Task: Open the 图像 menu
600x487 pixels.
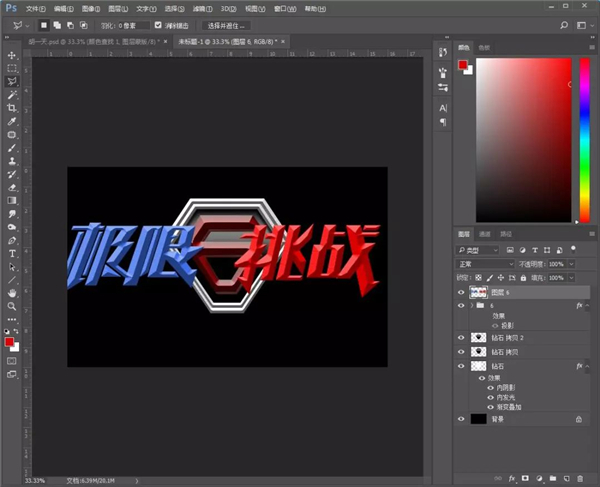Action: (x=91, y=8)
